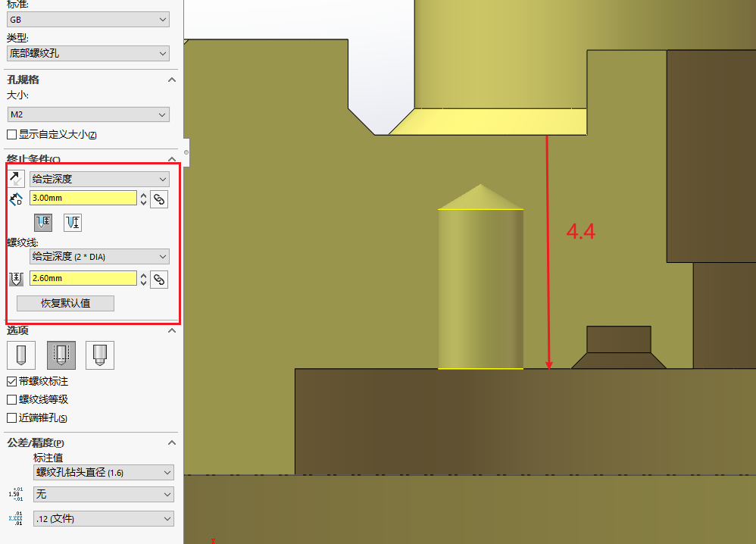
Task: Open the 螺纹孔钻头直径 (1.6) dropdown
Action: [x=103, y=472]
